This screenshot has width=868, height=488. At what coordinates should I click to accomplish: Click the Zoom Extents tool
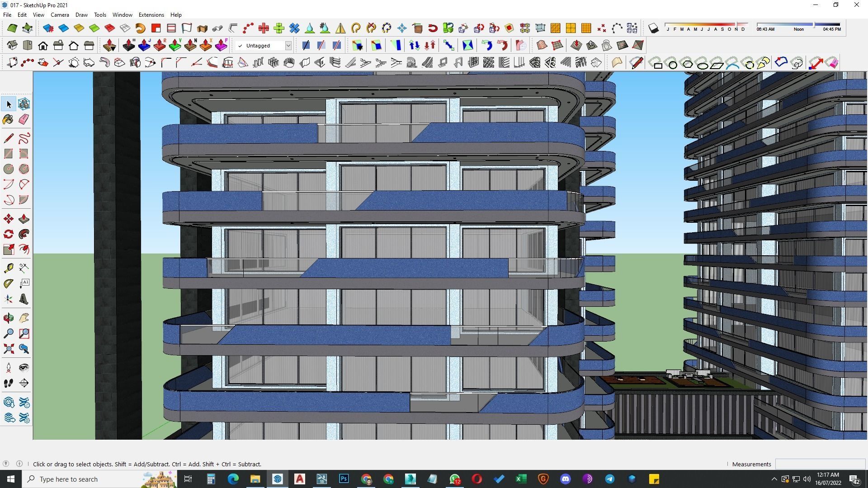[x=9, y=349]
